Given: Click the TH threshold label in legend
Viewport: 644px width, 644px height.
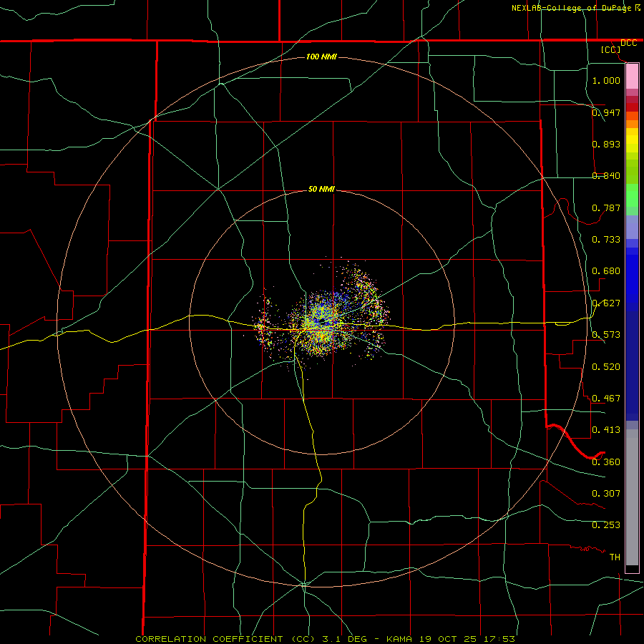Looking at the screenshot, I should click(x=615, y=557).
